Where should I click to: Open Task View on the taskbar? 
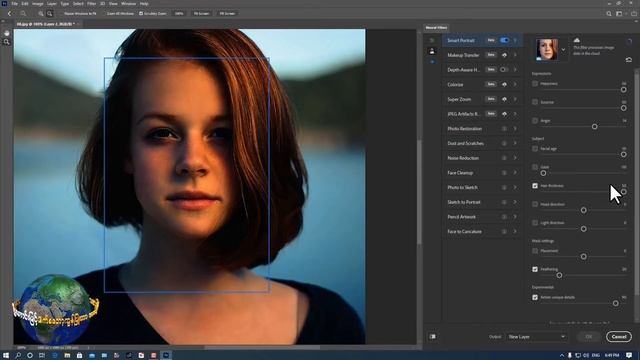click(x=42, y=356)
